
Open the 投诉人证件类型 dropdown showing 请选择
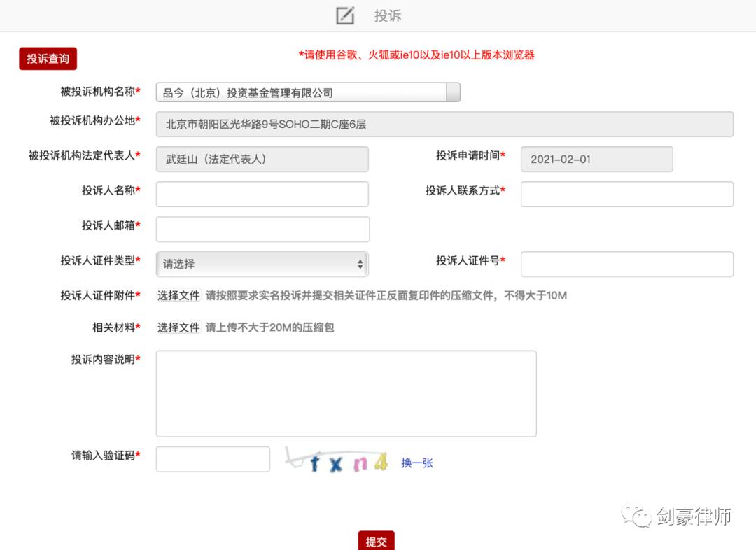coord(262,264)
